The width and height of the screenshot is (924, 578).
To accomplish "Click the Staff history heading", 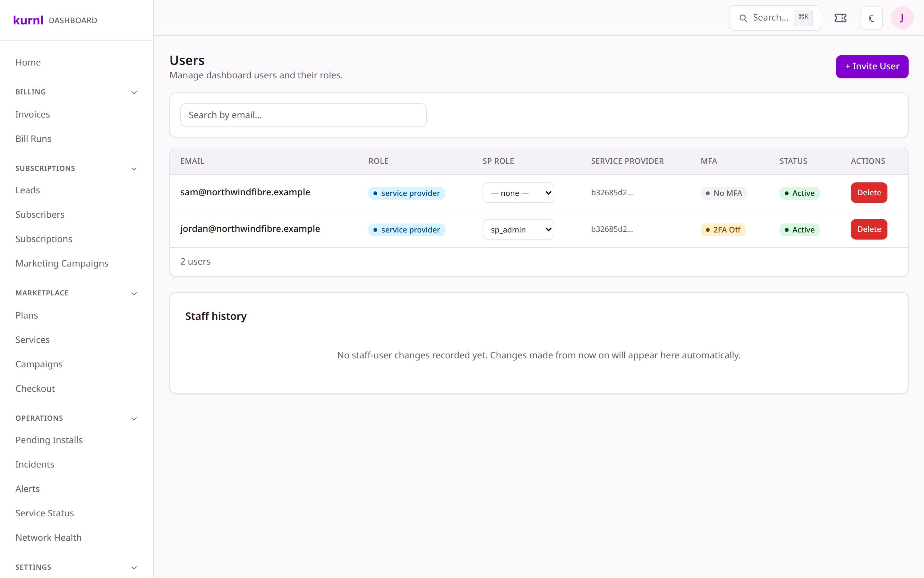I will (216, 317).
